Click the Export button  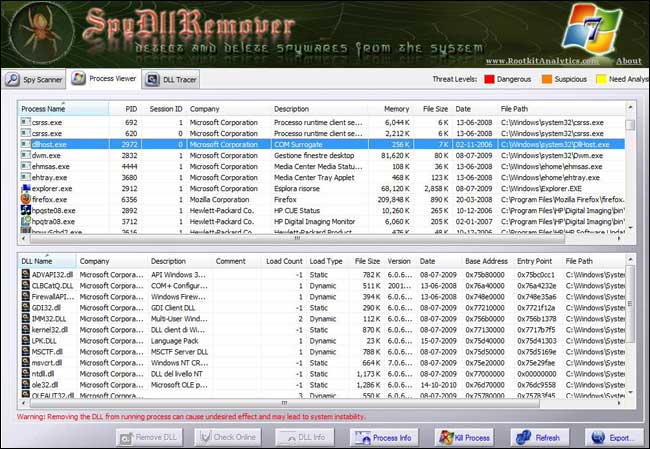coord(613,437)
